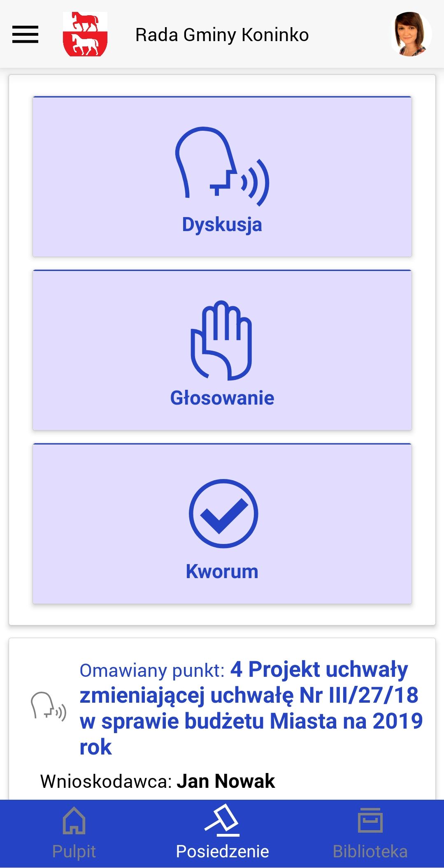
Task: Tap the Dyskusja label
Action: point(222,225)
